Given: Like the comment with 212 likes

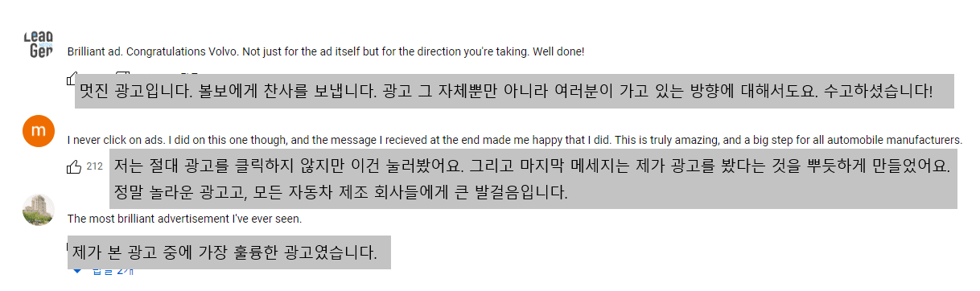Looking at the screenshot, I should [74, 166].
